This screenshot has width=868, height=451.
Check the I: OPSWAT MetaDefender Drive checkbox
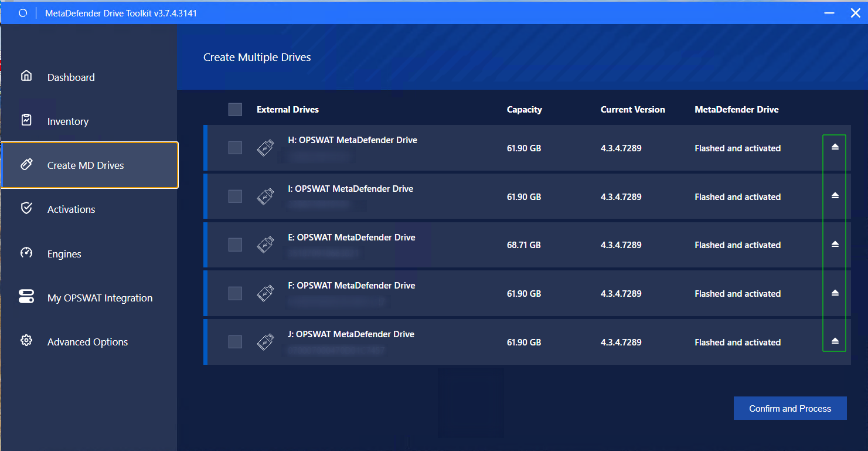point(235,196)
